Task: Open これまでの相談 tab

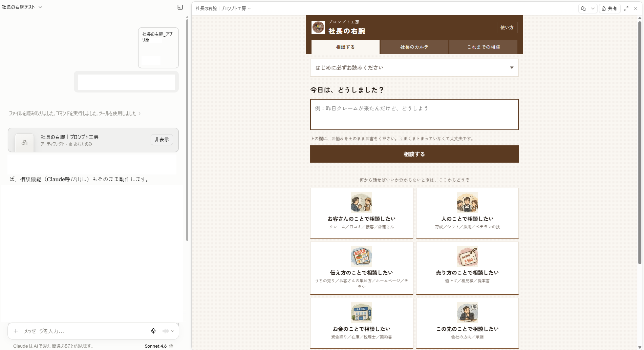Action: [x=484, y=47]
